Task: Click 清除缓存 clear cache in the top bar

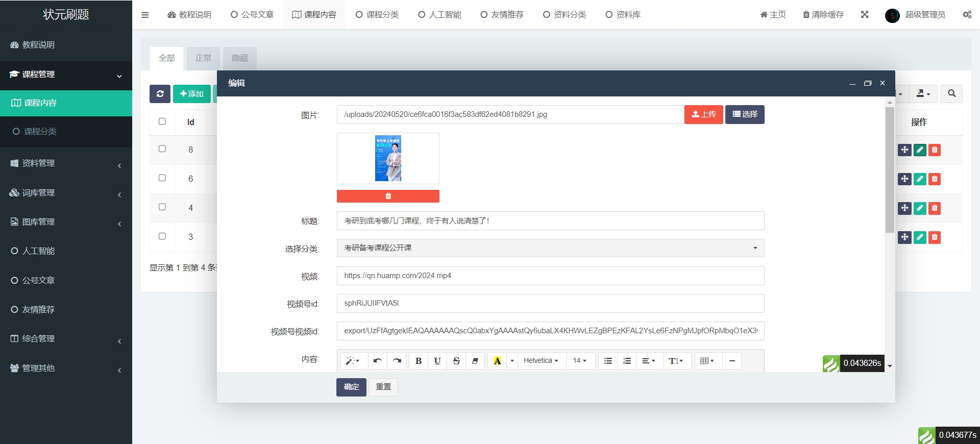Action: [823, 15]
